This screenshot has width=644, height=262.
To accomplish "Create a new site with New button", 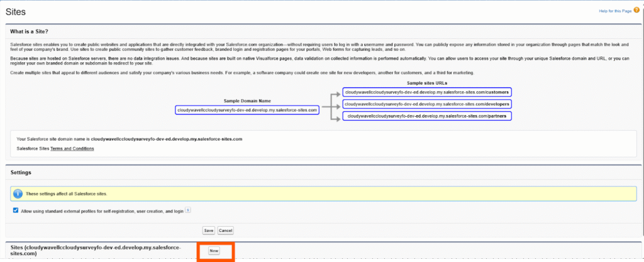I will point(214,251).
